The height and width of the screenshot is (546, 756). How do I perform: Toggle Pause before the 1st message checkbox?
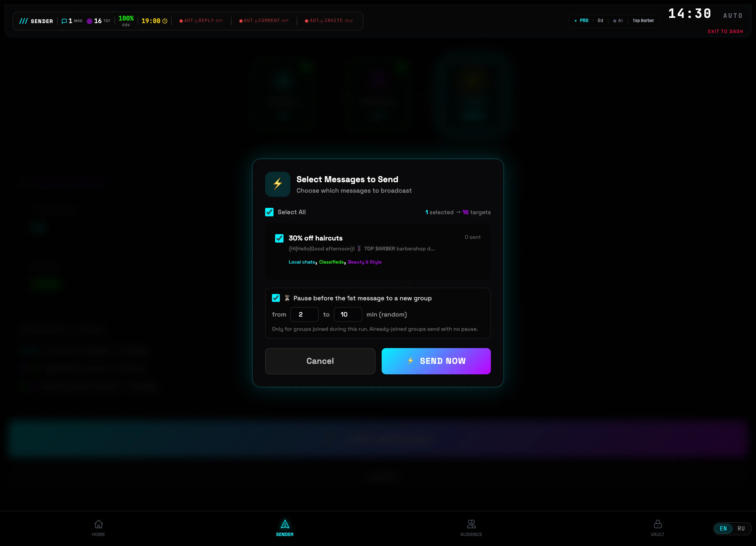click(x=276, y=298)
